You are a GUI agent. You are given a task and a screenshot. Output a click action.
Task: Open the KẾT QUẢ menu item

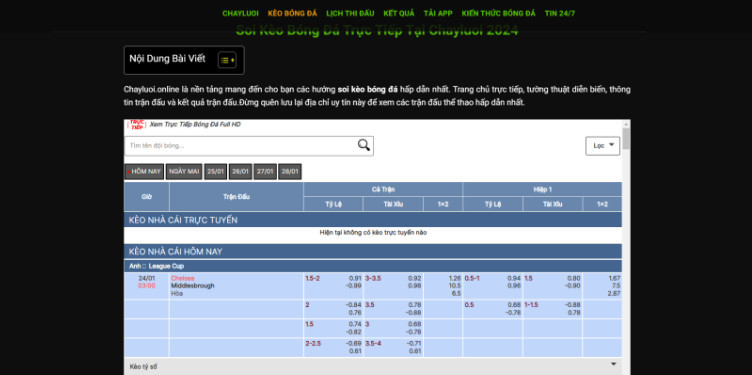(399, 13)
